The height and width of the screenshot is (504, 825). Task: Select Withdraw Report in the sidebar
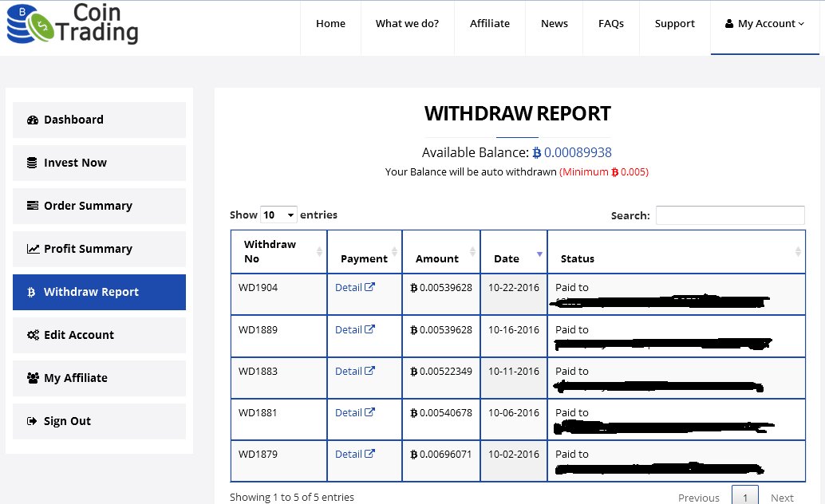[99, 292]
